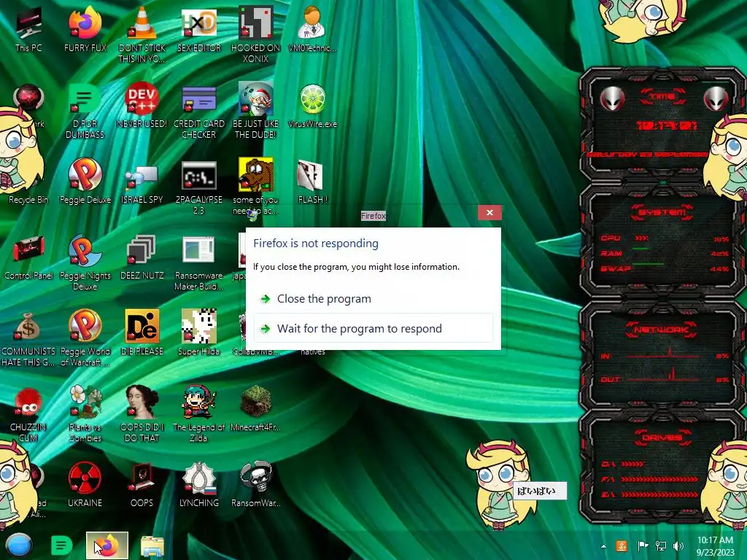Open the This PC desktop icon

click(x=28, y=30)
